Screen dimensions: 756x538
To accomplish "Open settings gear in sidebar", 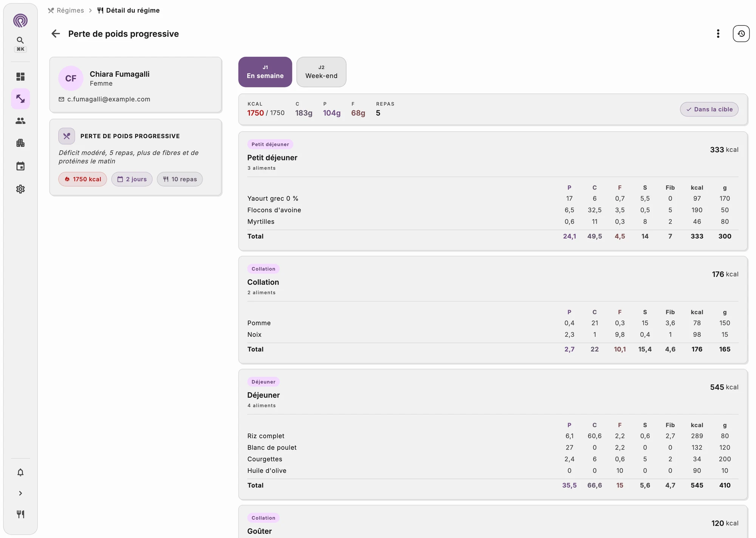I will [20, 189].
